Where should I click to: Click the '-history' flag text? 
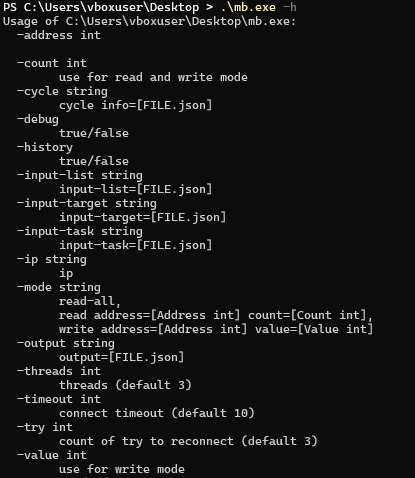click(45, 147)
